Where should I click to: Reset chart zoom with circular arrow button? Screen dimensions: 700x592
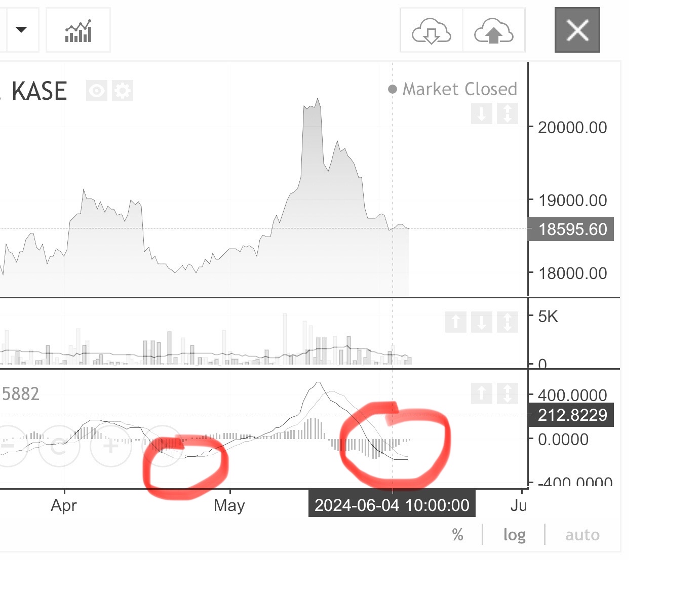[59, 446]
